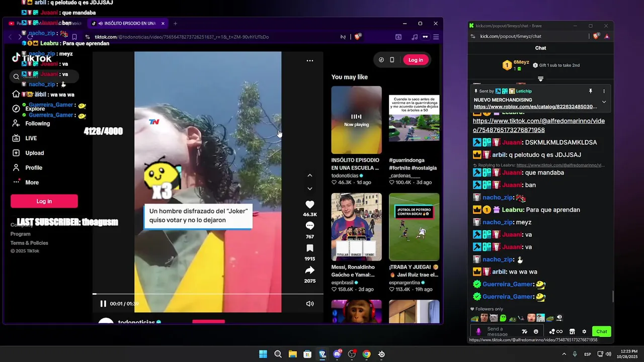Pause the TikTok video
644x362 pixels.
click(x=103, y=304)
